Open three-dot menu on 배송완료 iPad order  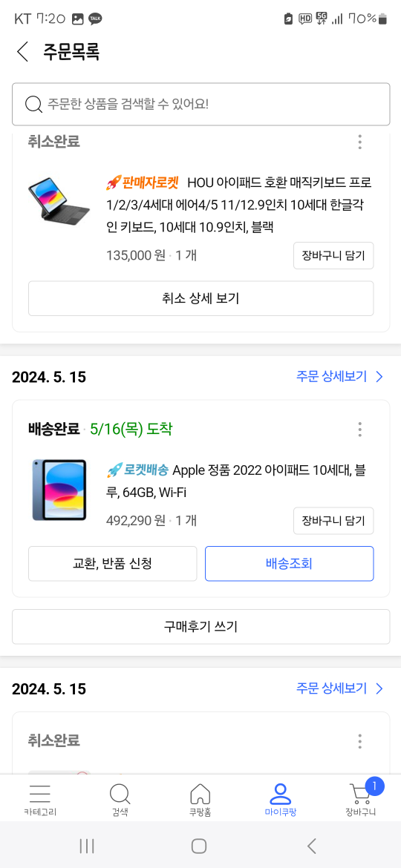coord(360,429)
